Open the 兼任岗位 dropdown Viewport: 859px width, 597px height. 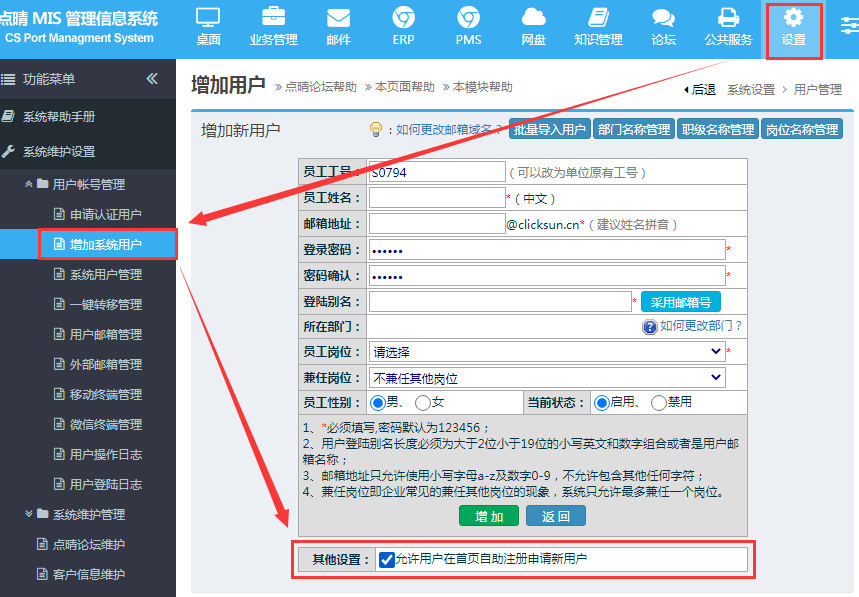pyautogui.click(x=547, y=378)
